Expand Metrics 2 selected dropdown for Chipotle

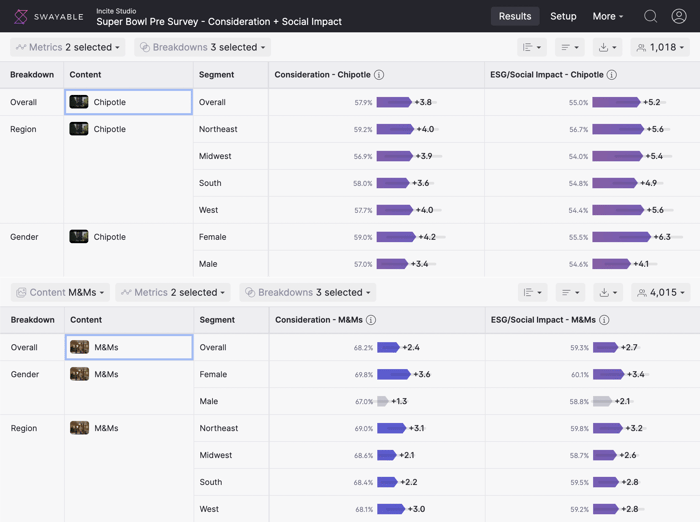(68, 47)
